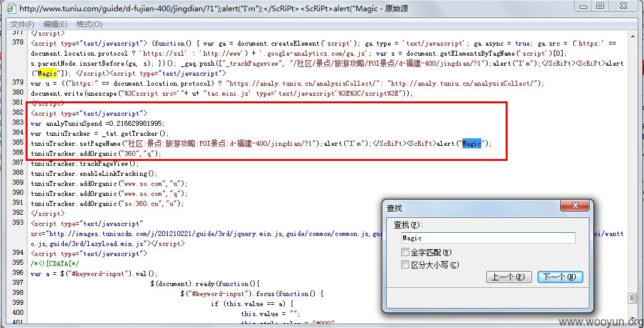Click line number 393
The height and width of the screenshot is (328, 644).
pos(18,222)
